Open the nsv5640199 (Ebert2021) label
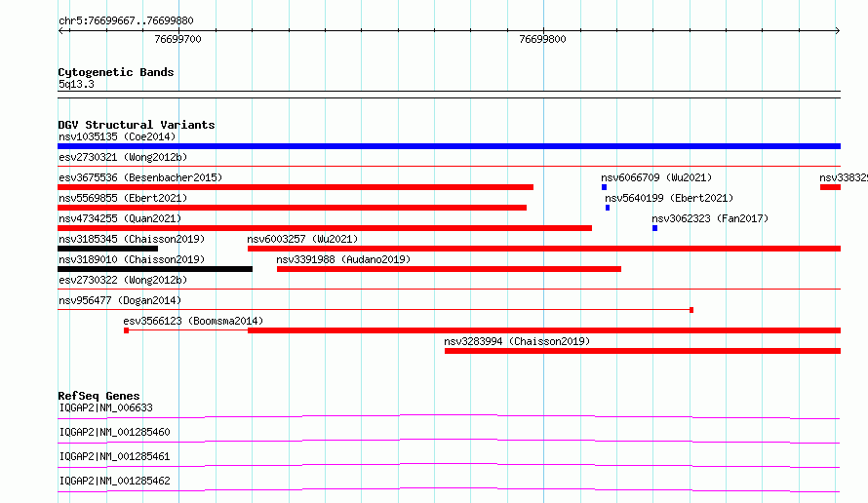The height and width of the screenshot is (503, 868). (669, 198)
